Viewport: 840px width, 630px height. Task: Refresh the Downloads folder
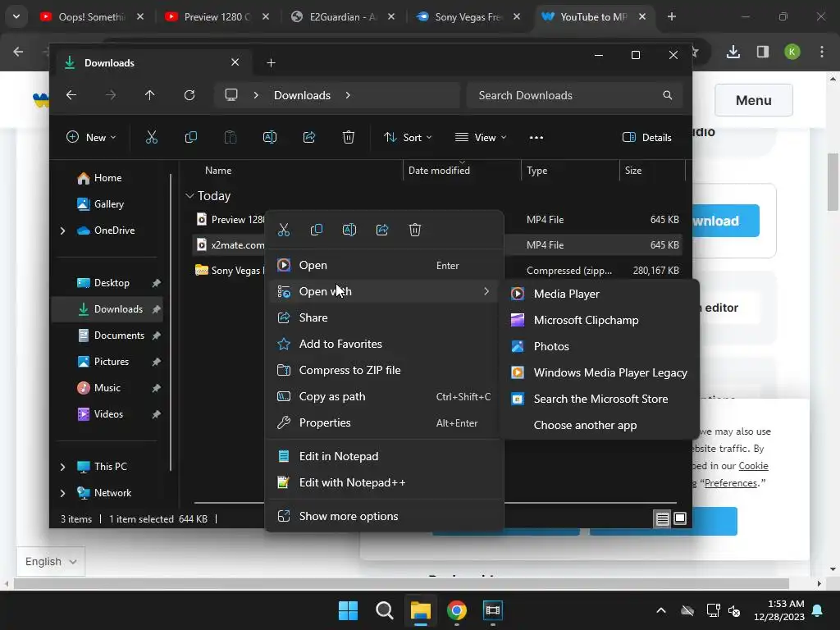pos(189,95)
